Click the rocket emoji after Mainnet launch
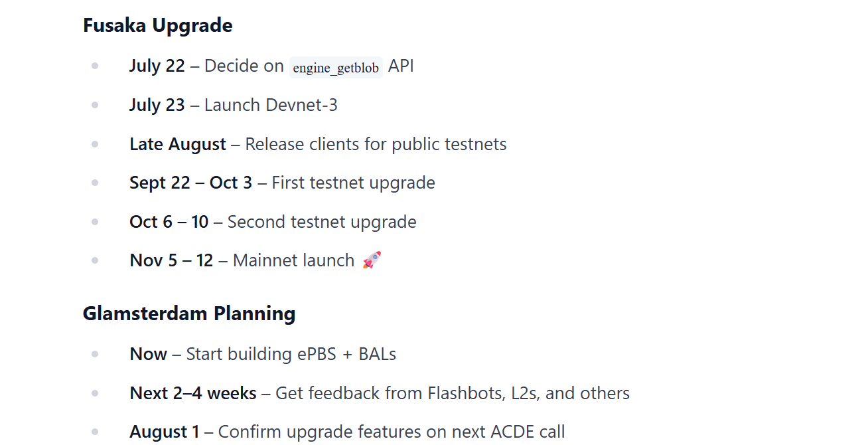This screenshot has height=445, width=868. click(372, 260)
